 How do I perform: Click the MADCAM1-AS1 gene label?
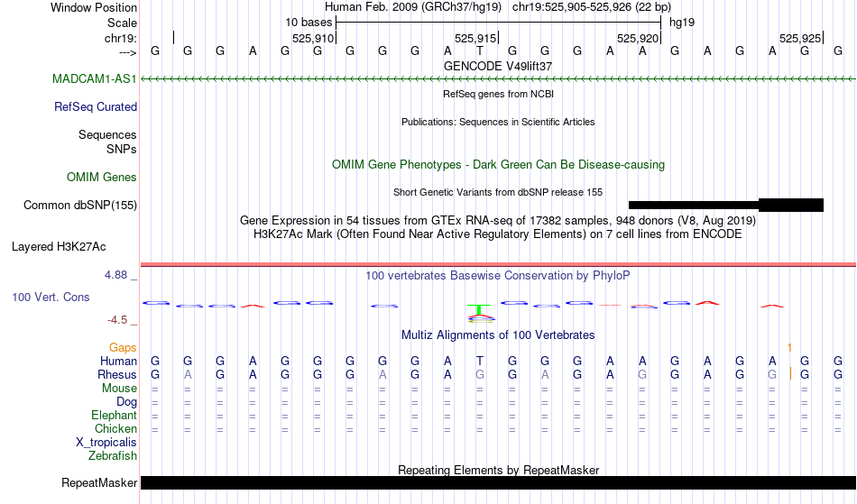94,78
